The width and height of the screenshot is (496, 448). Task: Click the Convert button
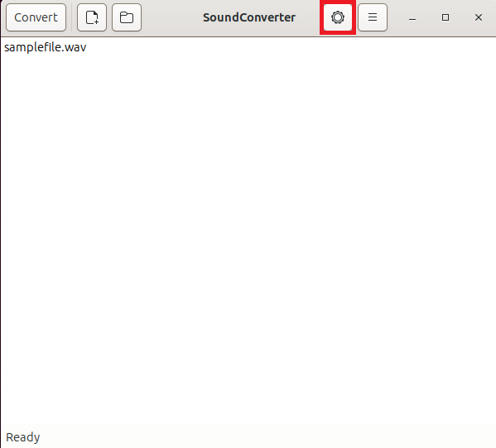click(36, 17)
